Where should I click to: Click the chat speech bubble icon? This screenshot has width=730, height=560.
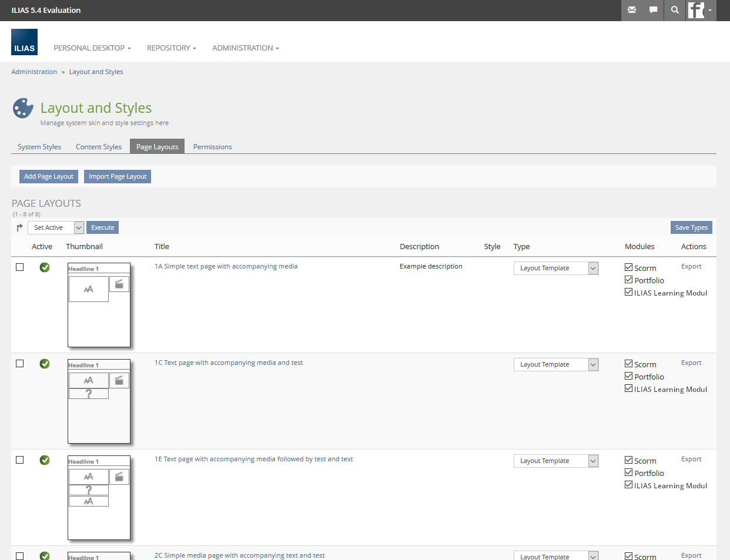653,10
